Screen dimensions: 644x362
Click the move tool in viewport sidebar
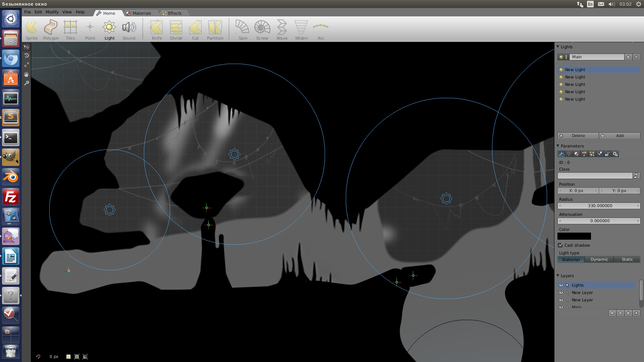point(26,47)
